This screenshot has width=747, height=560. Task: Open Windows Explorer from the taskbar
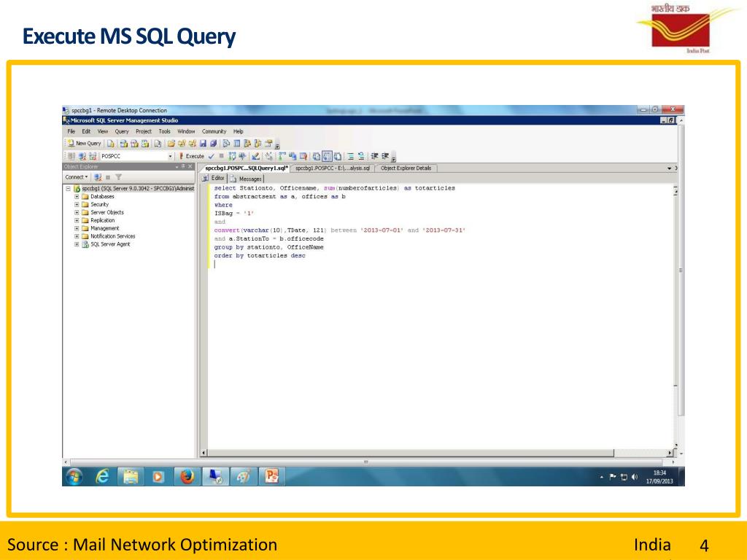pos(131,476)
